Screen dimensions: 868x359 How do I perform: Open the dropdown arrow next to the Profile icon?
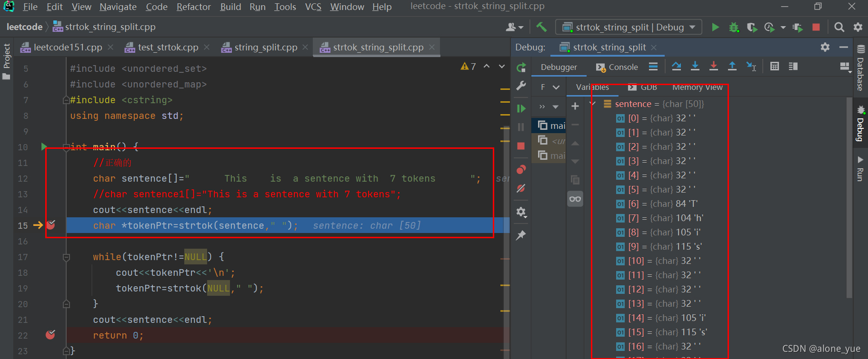783,28
